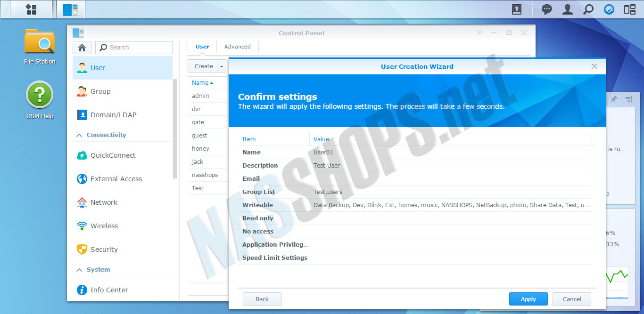Click Apply to create the user

(x=528, y=299)
